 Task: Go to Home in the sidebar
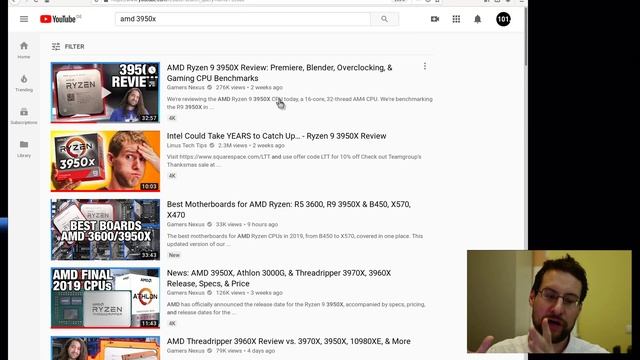click(24, 50)
